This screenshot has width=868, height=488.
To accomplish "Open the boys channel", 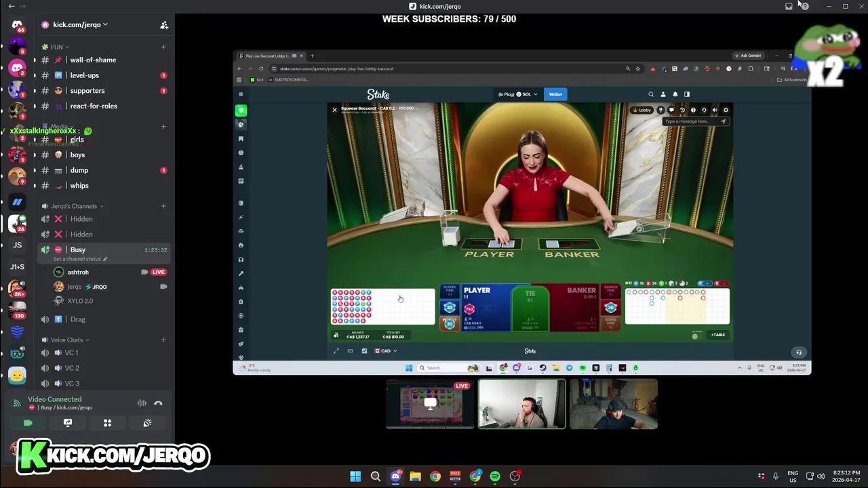I will point(102,155).
